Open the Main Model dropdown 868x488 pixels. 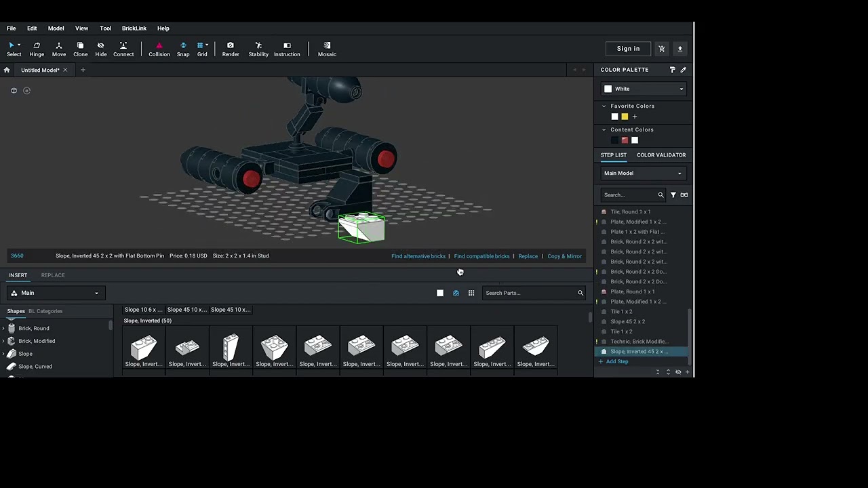[644, 174]
